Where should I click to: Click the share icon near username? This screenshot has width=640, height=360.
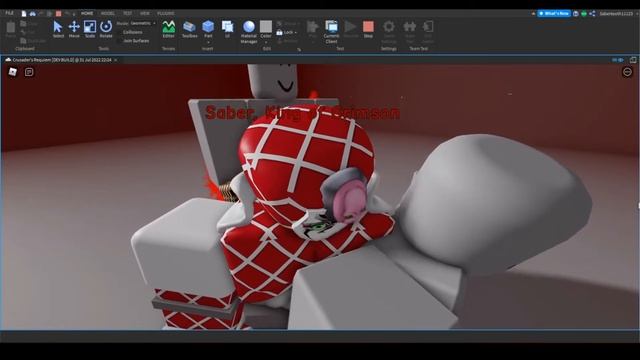[592, 13]
